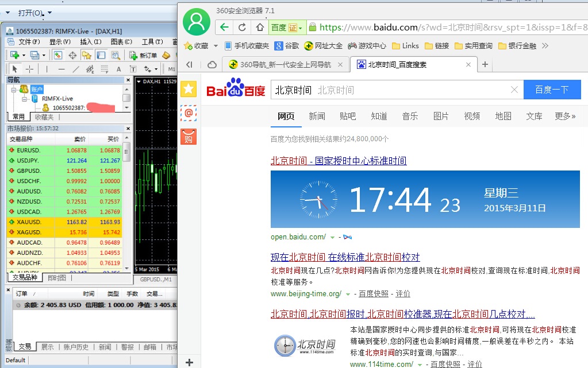The width and height of the screenshot is (588, 368).
Task: Open 北京时间 - 国家授时中心标准时间 link
Action: 339,161
